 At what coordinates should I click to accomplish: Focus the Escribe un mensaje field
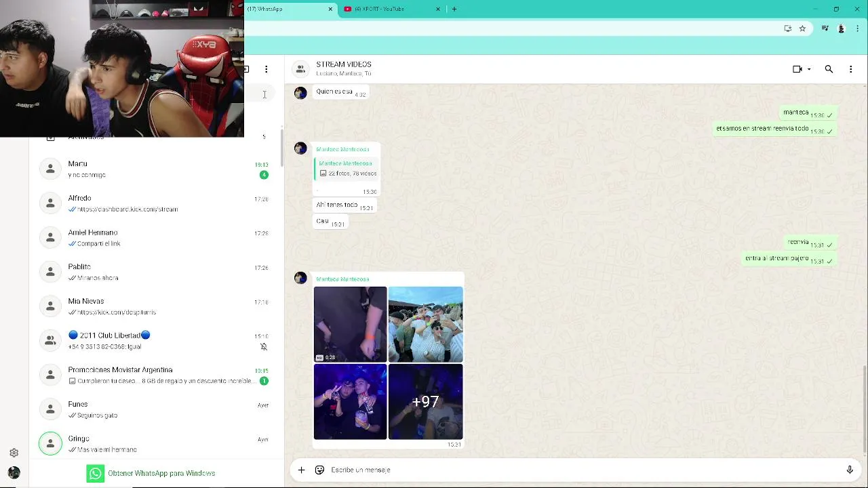(x=583, y=470)
